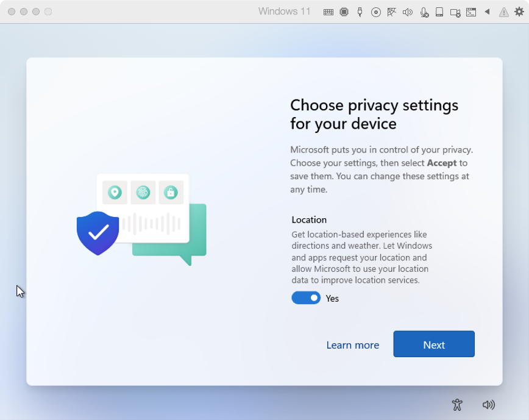Click the Next button
529x420 pixels.
point(434,344)
